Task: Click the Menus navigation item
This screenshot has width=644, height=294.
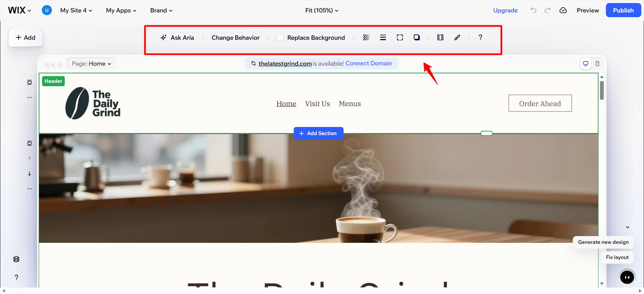Action: tap(350, 104)
